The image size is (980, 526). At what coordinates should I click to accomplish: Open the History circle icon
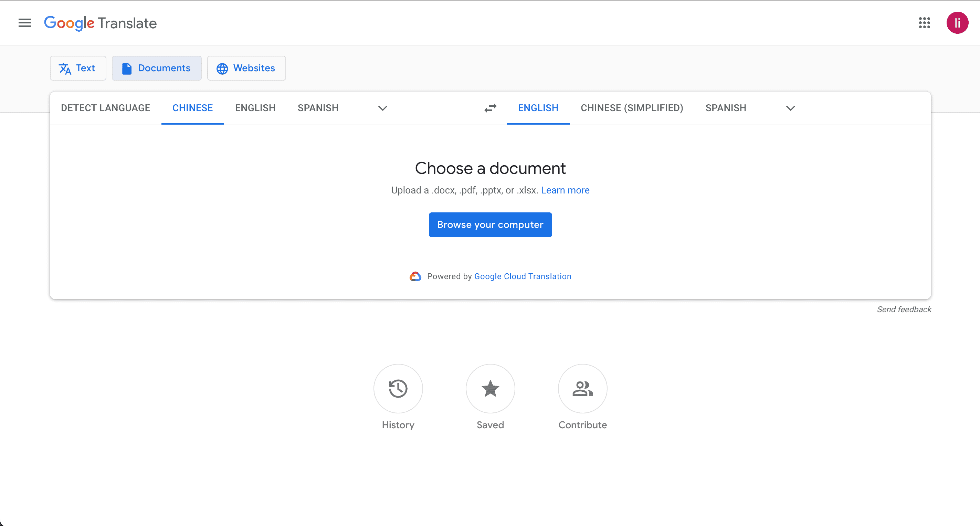pyautogui.click(x=398, y=389)
